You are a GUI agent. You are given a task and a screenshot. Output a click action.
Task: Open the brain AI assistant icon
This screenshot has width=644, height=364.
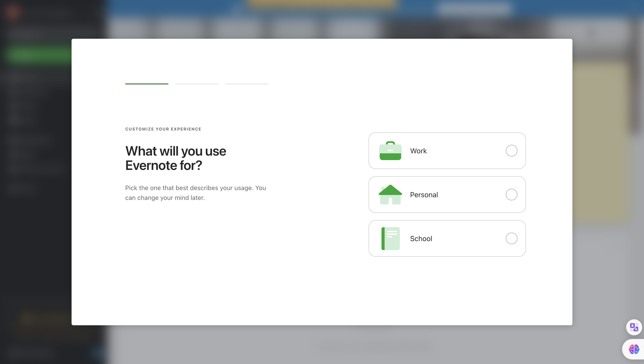(x=634, y=349)
